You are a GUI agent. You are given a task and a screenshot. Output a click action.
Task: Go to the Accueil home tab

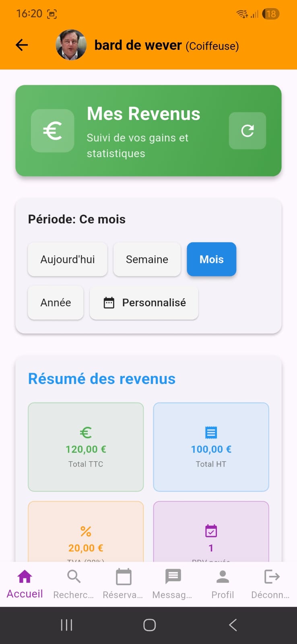25,584
